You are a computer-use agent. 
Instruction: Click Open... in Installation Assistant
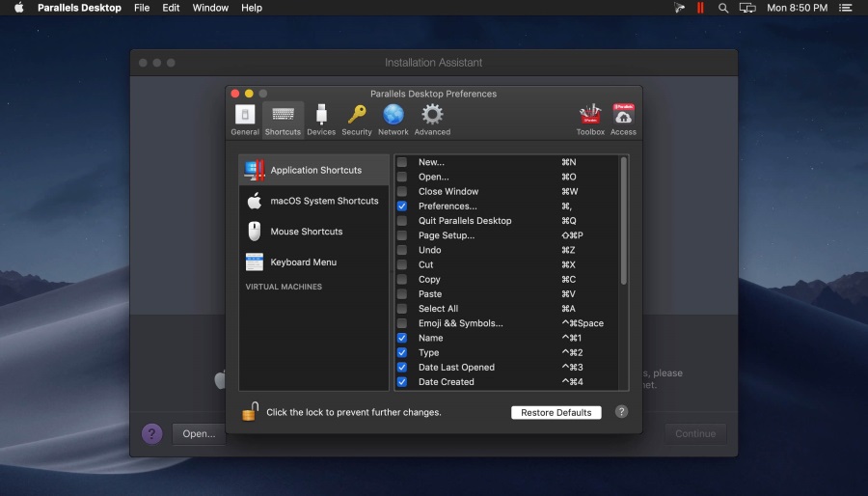tap(199, 434)
